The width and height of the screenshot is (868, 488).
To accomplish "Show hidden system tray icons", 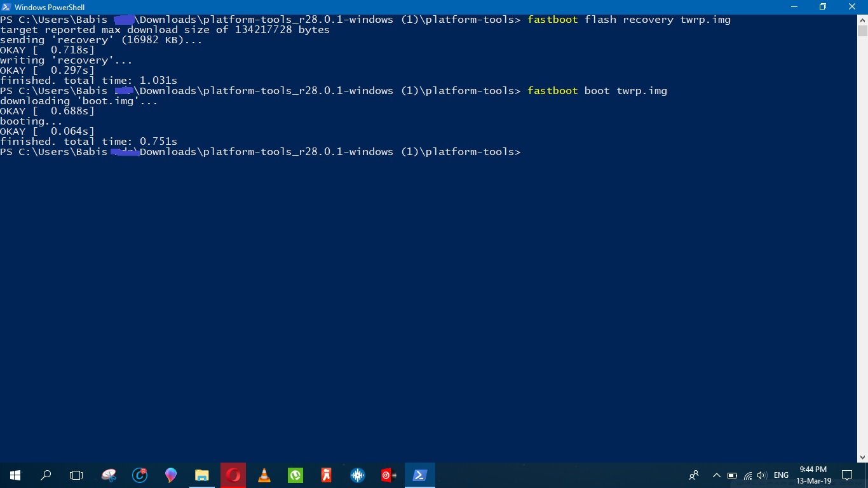I will [x=717, y=475].
